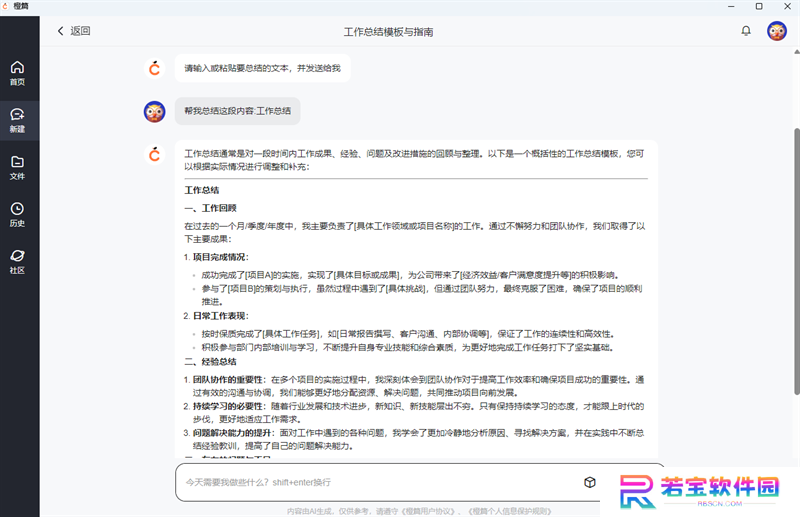The width and height of the screenshot is (800, 517).
Task: Click the bold 工作总结 heading in reply
Action: 202,190
